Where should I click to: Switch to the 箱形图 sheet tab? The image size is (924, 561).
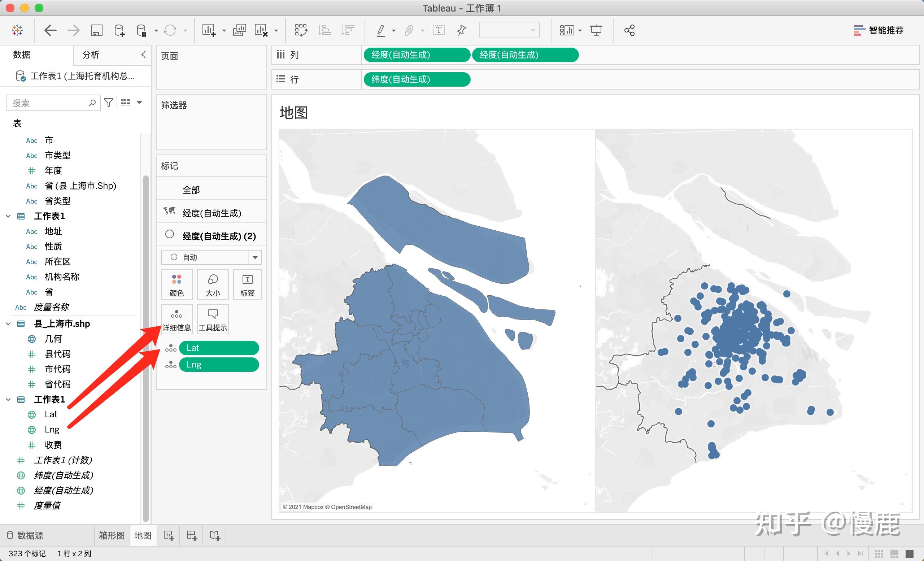tap(111, 535)
